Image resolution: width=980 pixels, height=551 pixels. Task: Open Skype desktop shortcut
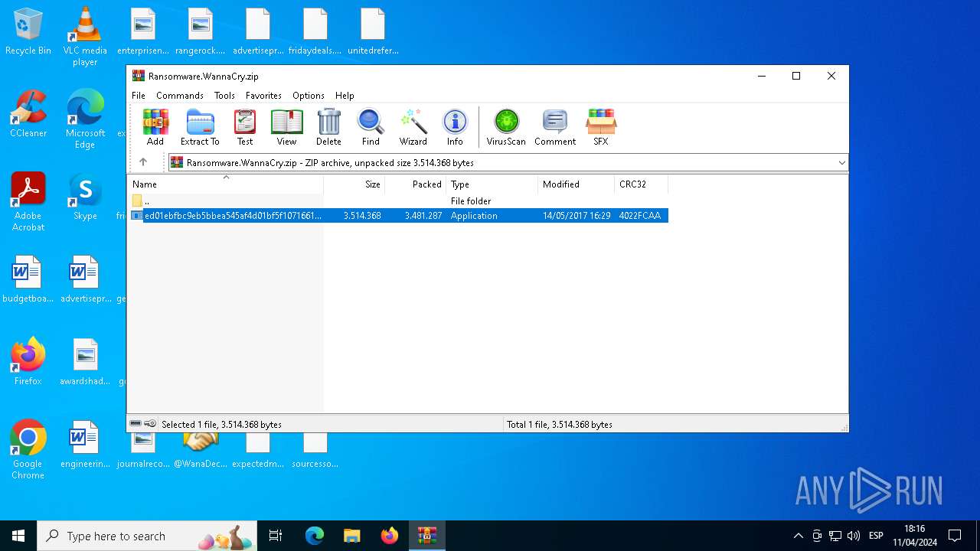85,196
